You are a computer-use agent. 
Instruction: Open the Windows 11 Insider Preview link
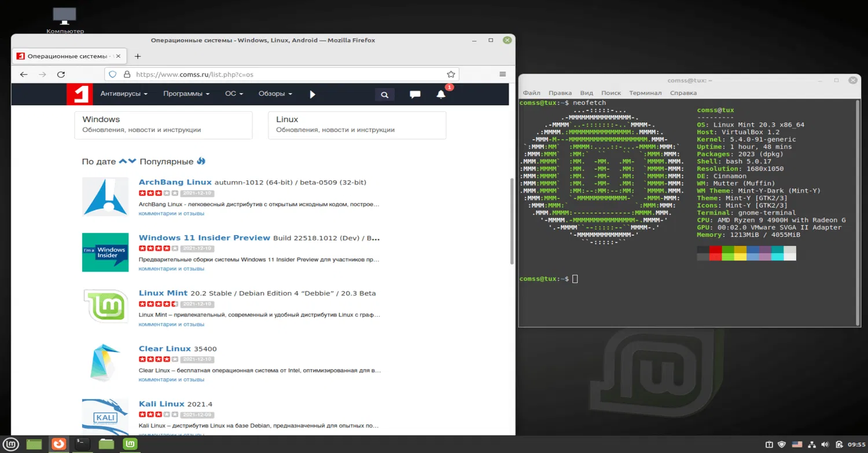(x=205, y=238)
